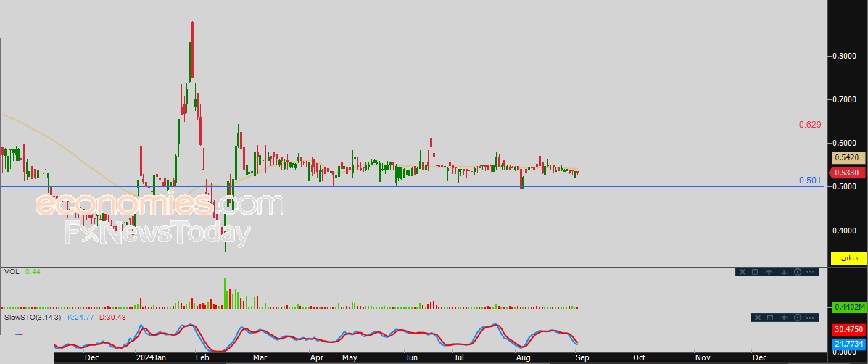
Task: Click the yellow خطي scale button
Action: point(849,258)
